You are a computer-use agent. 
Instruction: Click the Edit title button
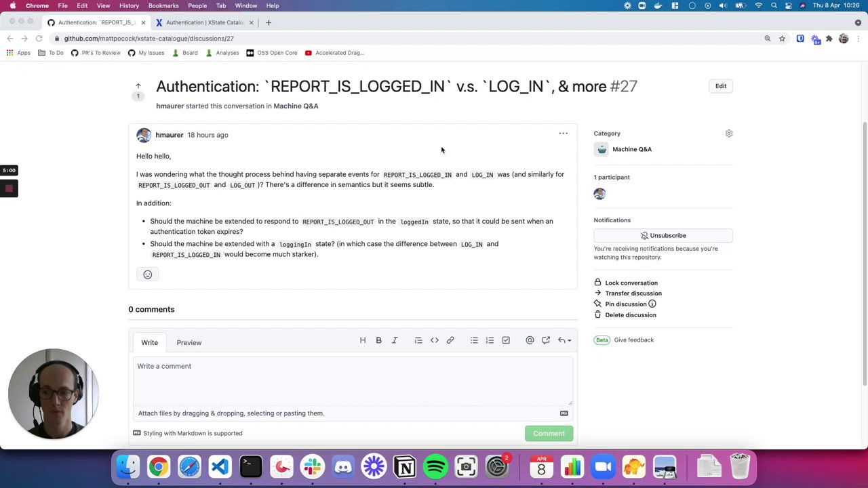pyautogui.click(x=721, y=86)
